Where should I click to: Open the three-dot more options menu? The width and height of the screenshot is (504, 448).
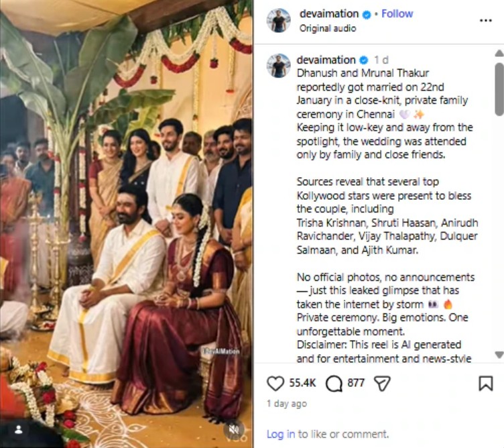[486, 20]
